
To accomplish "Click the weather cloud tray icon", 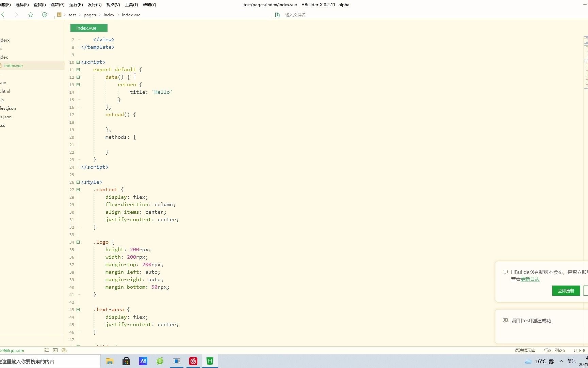I will (x=528, y=361).
